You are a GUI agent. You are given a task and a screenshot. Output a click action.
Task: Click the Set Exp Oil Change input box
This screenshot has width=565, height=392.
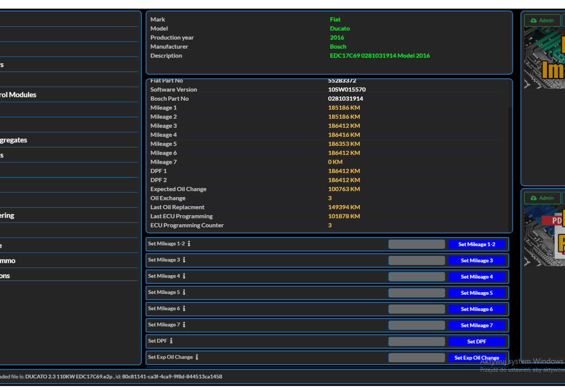coord(416,358)
